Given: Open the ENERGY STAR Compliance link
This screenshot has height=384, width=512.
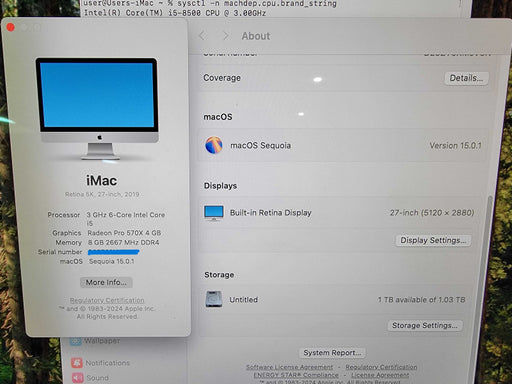Looking at the screenshot, I should point(296,375).
